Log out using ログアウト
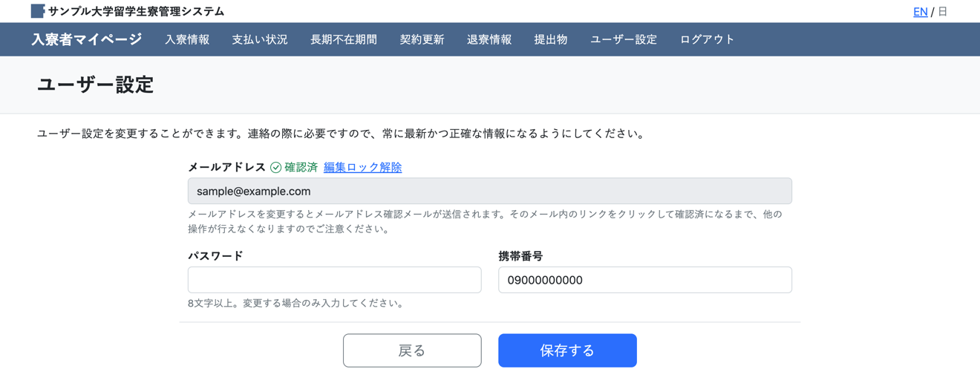 707,39
